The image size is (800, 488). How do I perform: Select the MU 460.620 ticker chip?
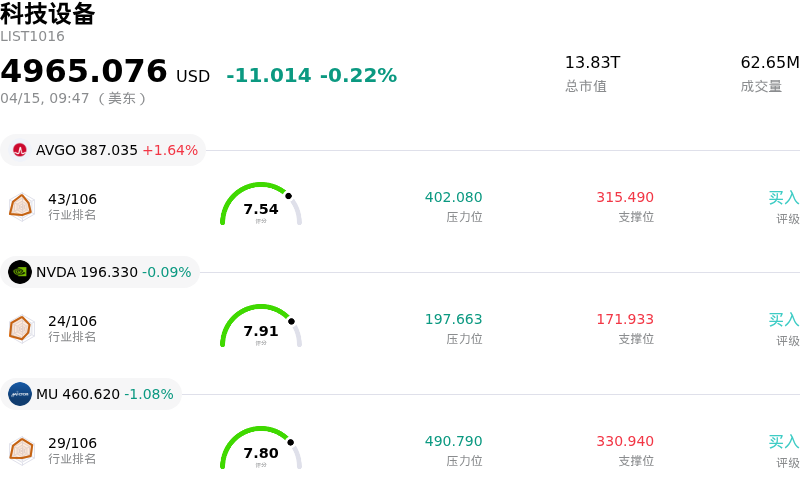[92, 394]
